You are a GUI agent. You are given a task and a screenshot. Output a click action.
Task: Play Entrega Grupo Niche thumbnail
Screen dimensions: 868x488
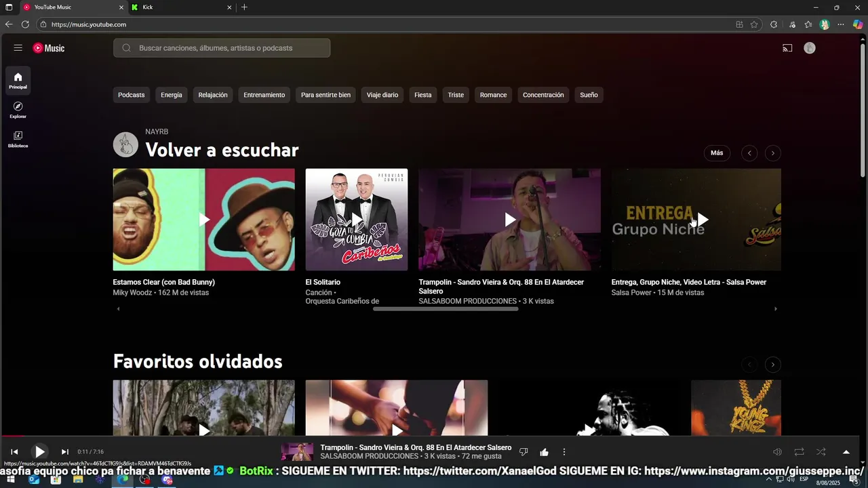[696, 220]
